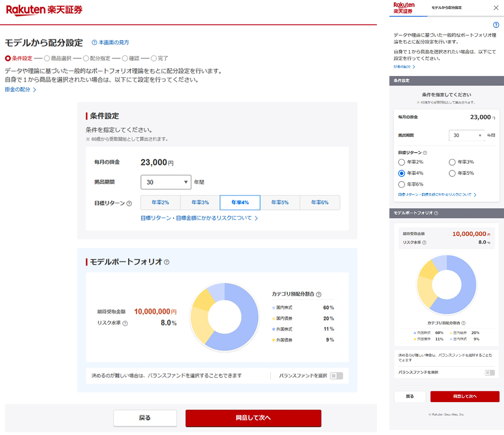Choose the 年率5% target return tab

(280, 202)
